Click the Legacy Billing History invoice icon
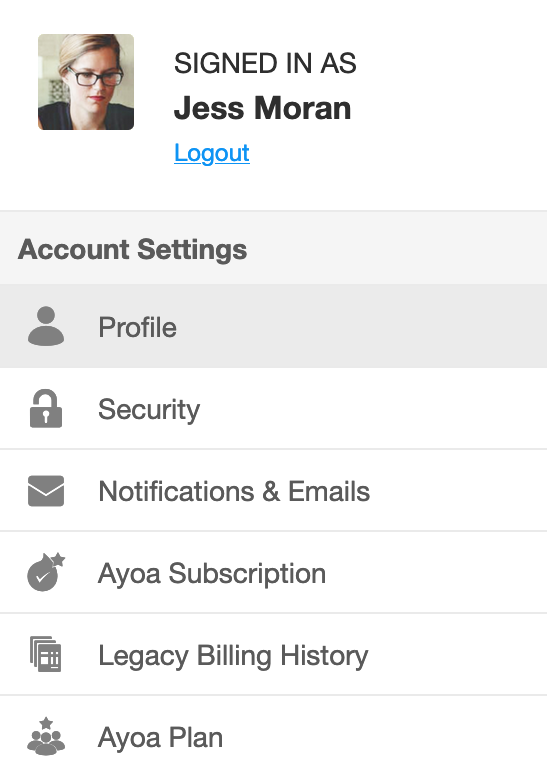 [46, 654]
